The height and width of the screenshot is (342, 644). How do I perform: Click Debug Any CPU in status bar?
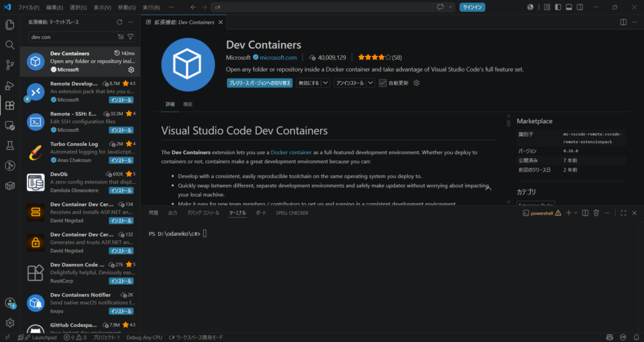144,338
